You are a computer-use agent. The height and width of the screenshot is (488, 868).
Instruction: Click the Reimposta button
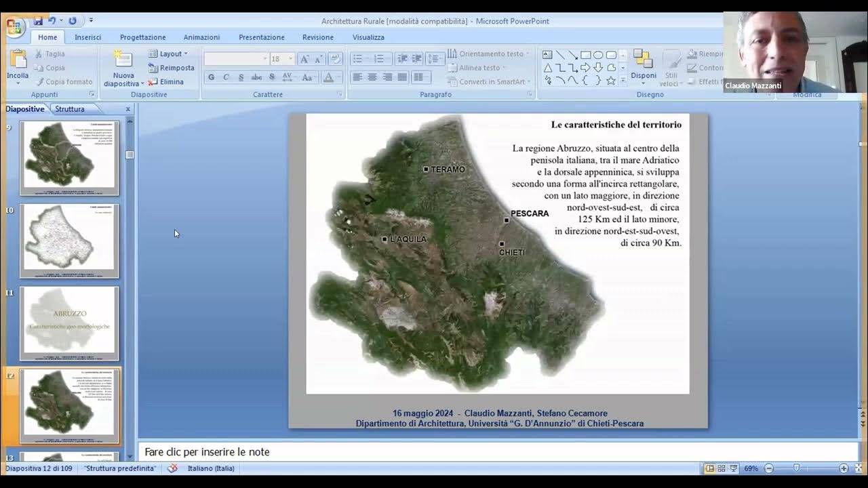[x=171, y=68]
